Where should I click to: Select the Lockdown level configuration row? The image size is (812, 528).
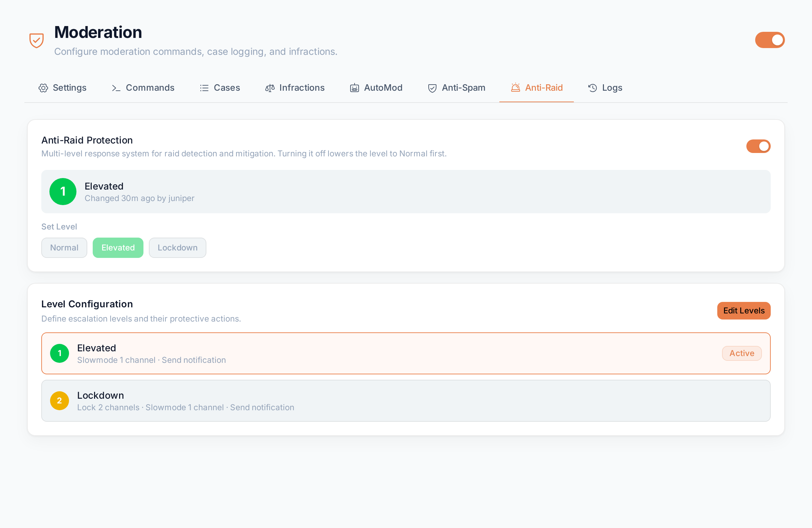pyautogui.click(x=406, y=401)
